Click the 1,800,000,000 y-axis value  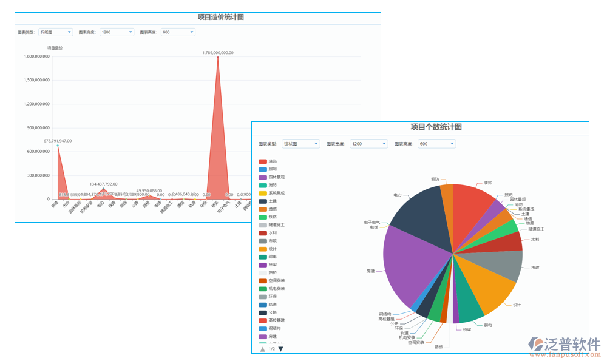pyautogui.click(x=37, y=56)
